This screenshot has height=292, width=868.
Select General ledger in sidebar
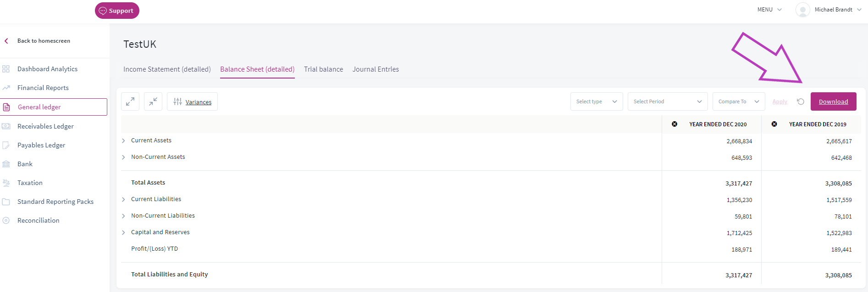(x=54, y=107)
